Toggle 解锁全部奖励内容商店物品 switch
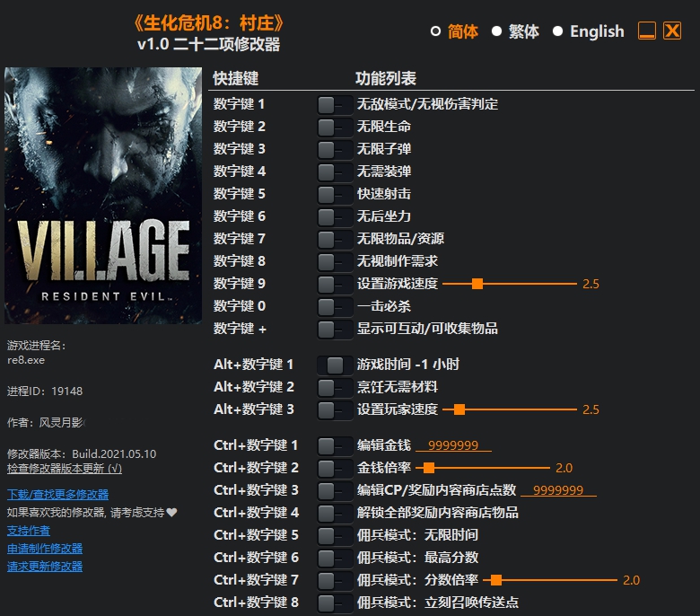Viewport: 700px width, 616px height. coord(335,514)
